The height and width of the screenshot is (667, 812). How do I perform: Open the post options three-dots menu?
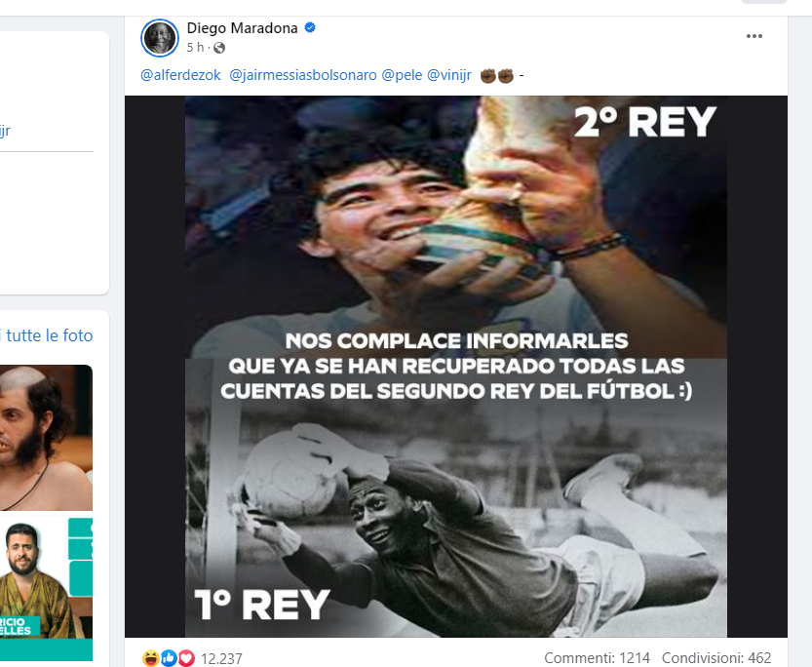click(x=754, y=36)
